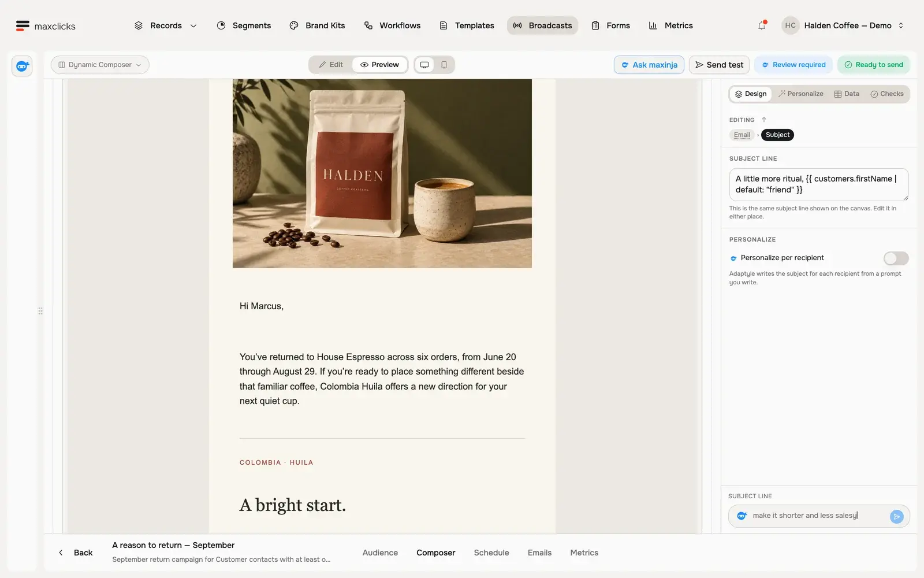Viewport: 924px width, 578px height.
Task: Click the 'Hi Marcus,' greeting text
Action: (262, 306)
